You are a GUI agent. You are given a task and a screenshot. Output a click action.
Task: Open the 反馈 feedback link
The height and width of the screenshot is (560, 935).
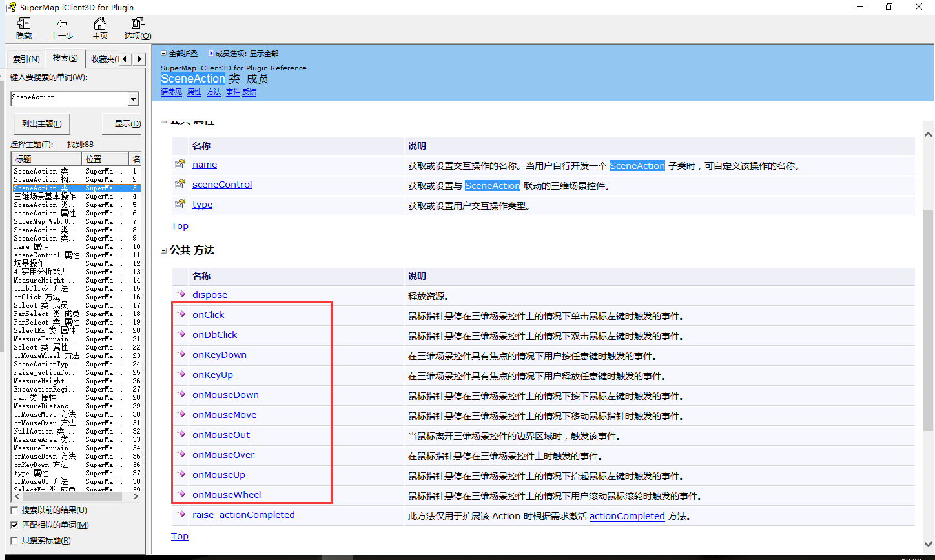pyautogui.click(x=249, y=92)
